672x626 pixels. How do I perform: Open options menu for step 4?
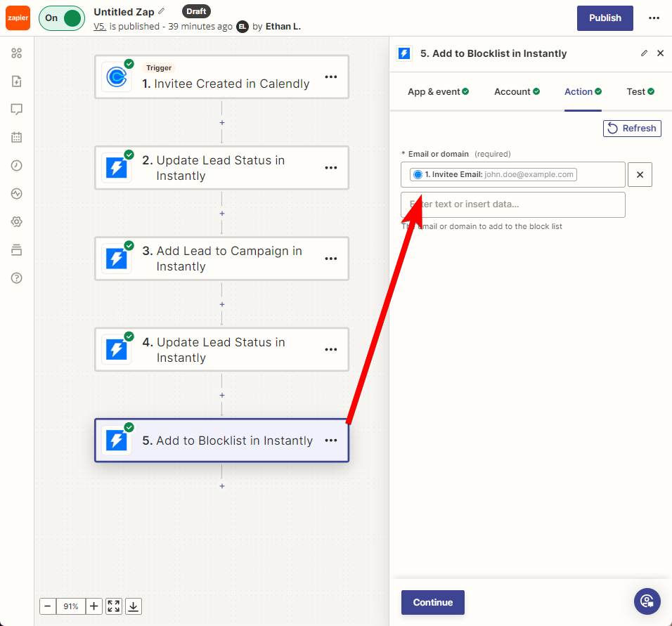pyautogui.click(x=331, y=350)
